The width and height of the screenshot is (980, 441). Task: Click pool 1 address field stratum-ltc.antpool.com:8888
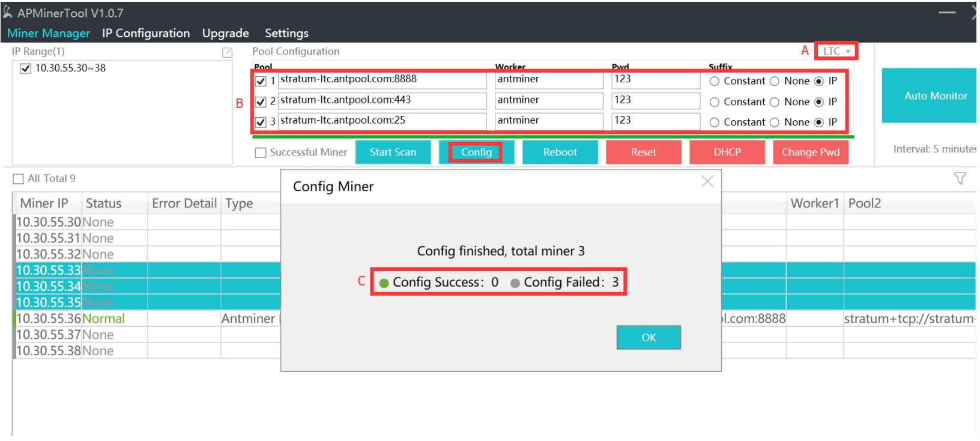383,80
